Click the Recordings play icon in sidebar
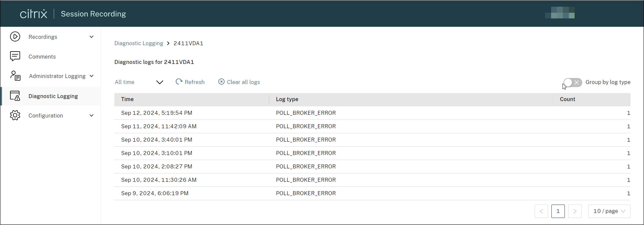 (x=15, y=36)
